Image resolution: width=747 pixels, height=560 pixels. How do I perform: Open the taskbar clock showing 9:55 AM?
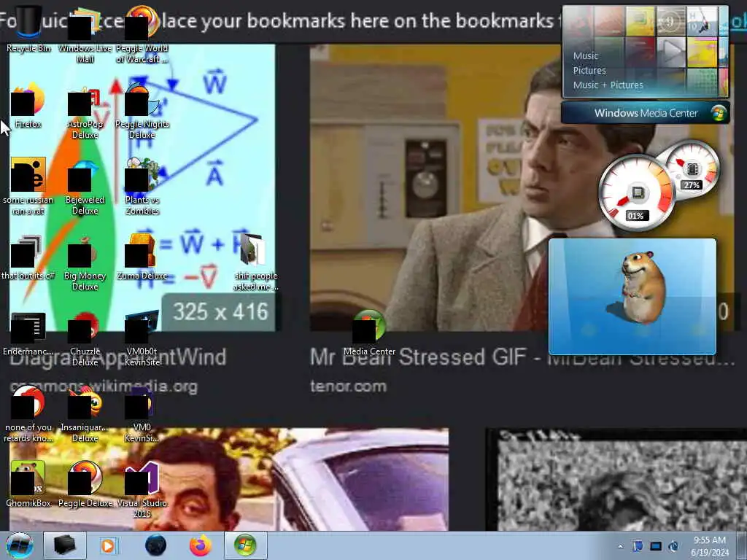[710, 545]
